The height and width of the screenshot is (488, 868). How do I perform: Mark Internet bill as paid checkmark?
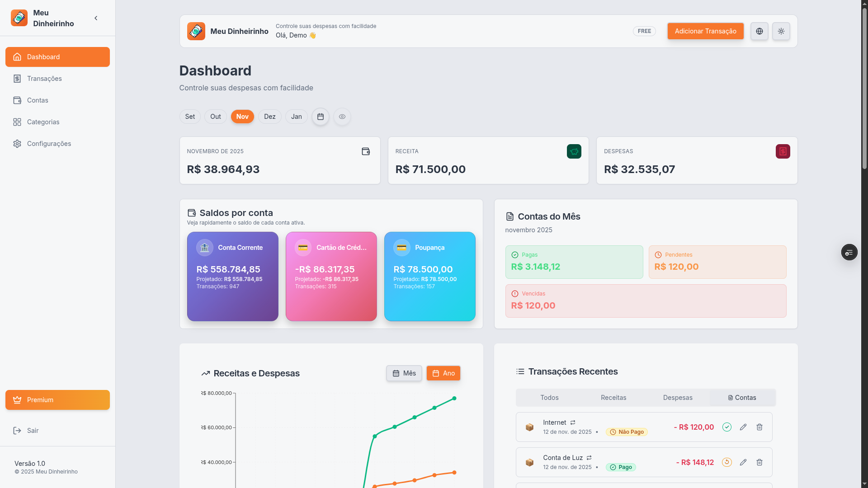tap(726, 427)
